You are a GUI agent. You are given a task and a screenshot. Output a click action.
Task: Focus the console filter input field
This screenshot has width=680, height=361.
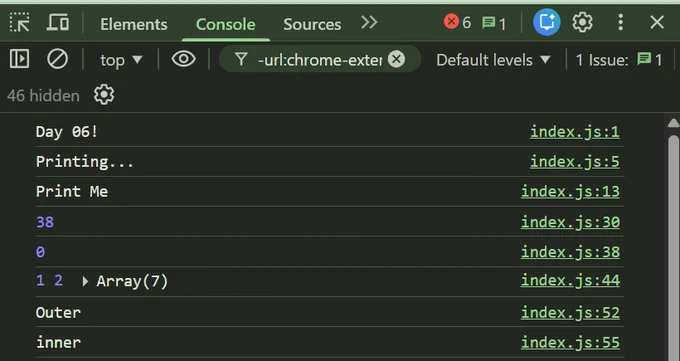coord(320,60)
